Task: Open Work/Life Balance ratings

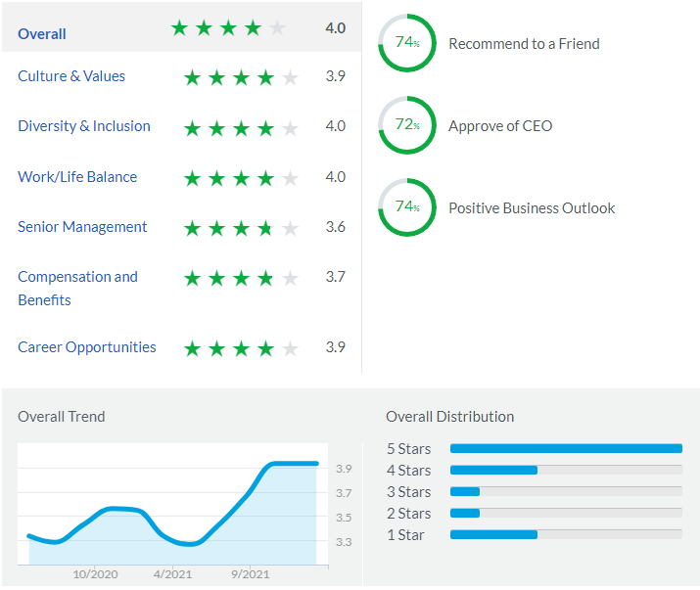Action: pyautogui.click(x=77, y=177)
